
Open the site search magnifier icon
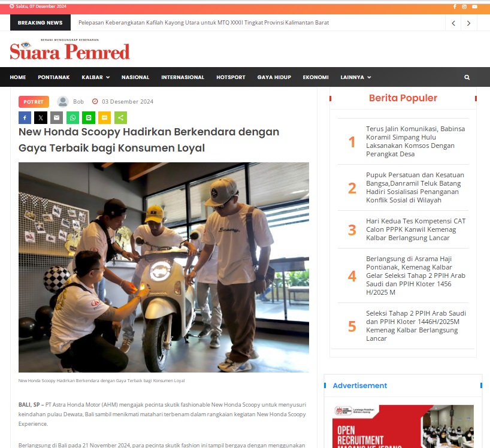coord(467,77)
